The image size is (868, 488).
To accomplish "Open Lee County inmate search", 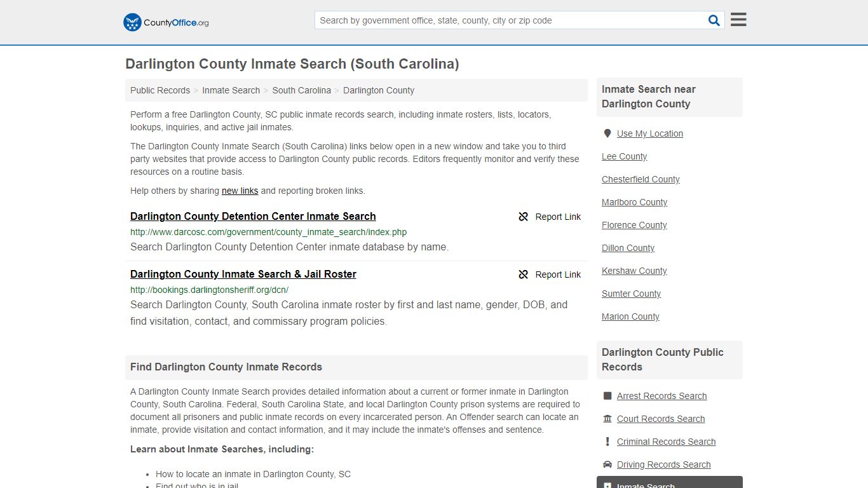I will (624, 156).
